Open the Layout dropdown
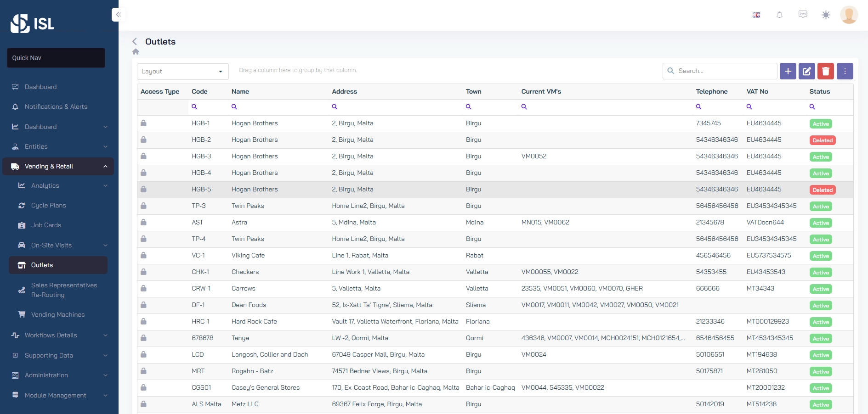This screenshot has width=868, height=414. [182, 72]
